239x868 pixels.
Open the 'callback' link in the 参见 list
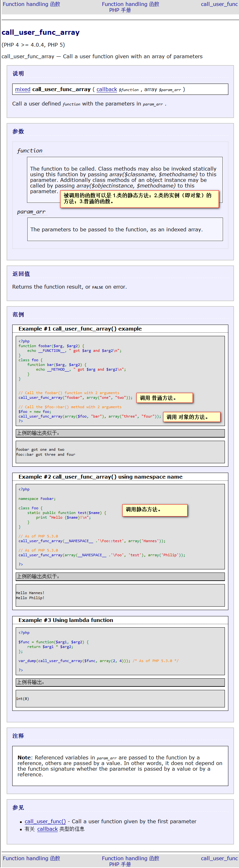coord(47,829)
